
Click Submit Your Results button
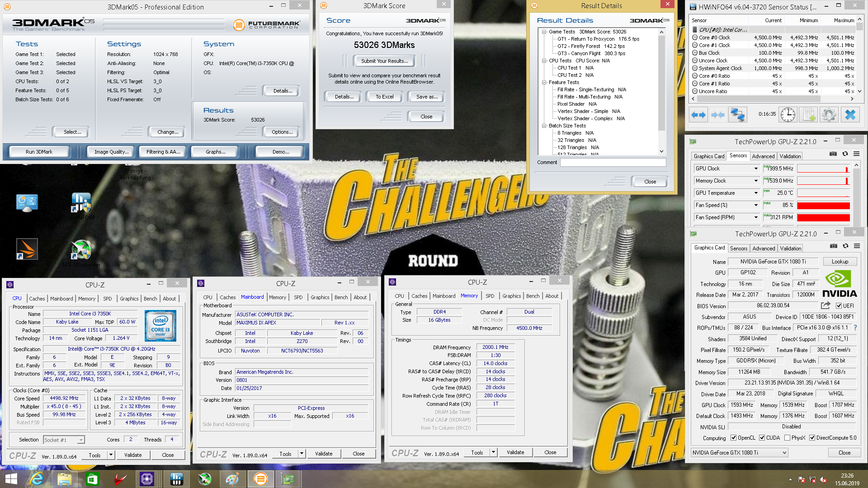coord(384,61)
